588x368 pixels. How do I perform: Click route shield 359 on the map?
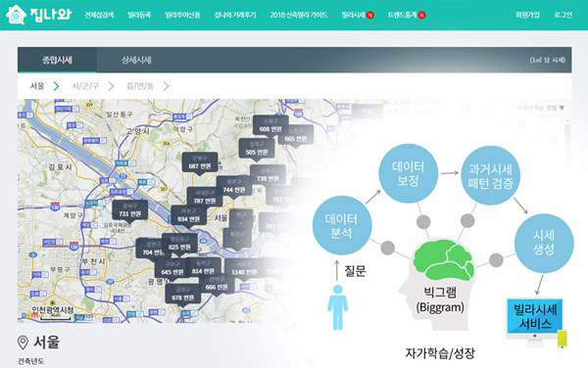tap(89, 105)
